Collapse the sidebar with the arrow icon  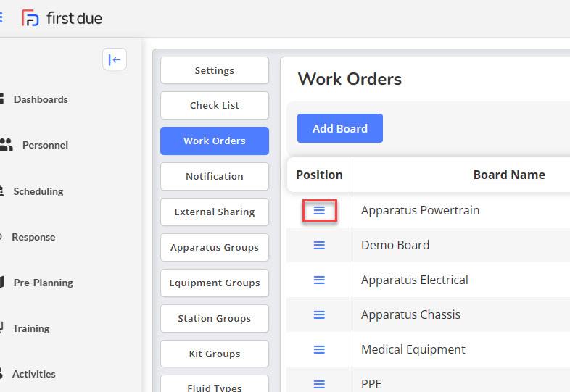point(115,59)
